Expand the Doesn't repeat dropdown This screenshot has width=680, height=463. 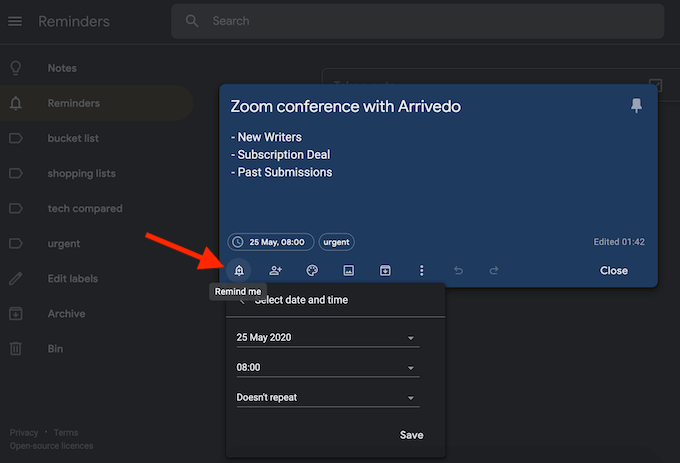point(327,398)
